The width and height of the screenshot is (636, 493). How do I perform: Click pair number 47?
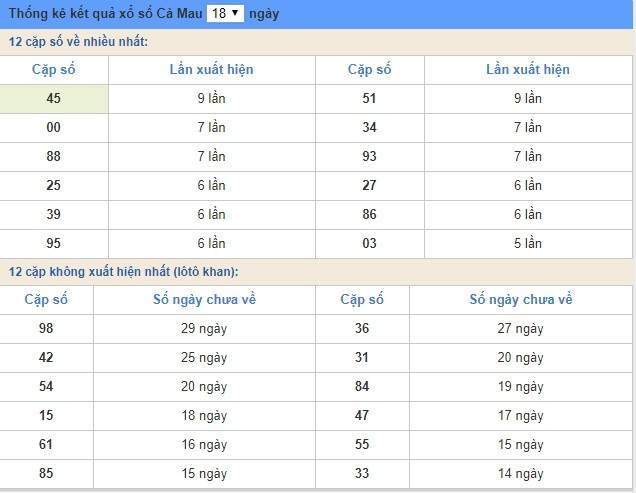[x=362, y=415]
